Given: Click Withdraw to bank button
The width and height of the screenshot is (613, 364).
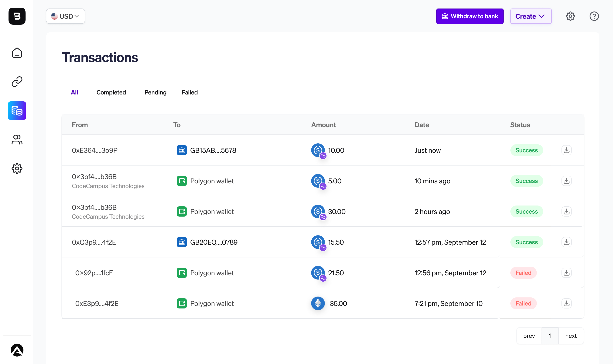Looking at the screenshot, I should coord(470,16).
